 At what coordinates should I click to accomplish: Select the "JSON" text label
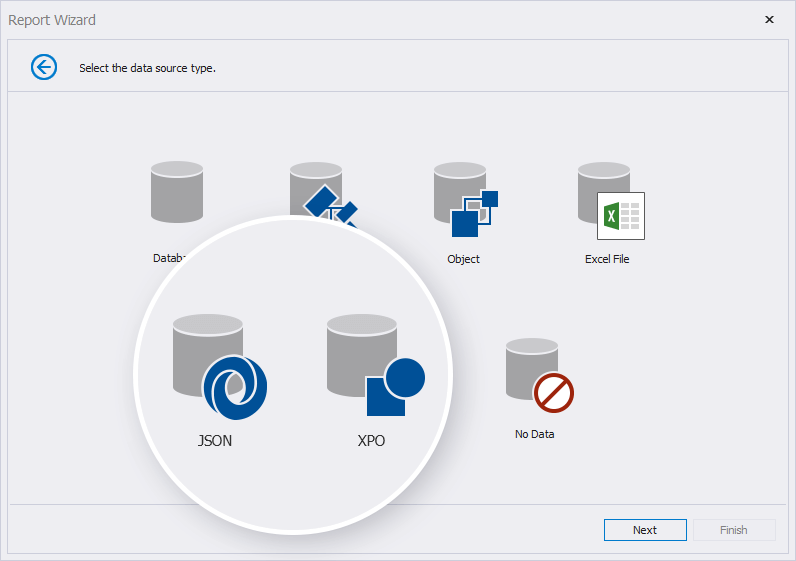(215, 440)
